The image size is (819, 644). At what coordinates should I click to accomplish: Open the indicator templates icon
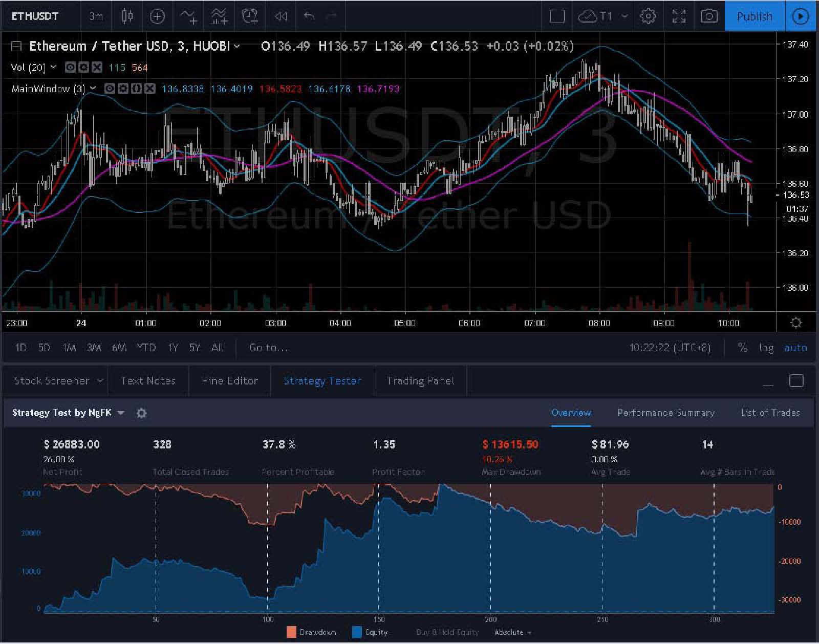(x=219, y=16)
